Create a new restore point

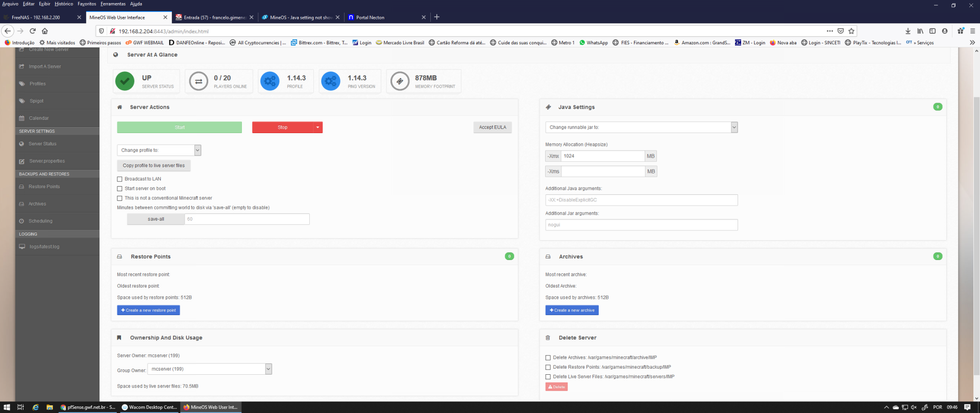(149, 310)
